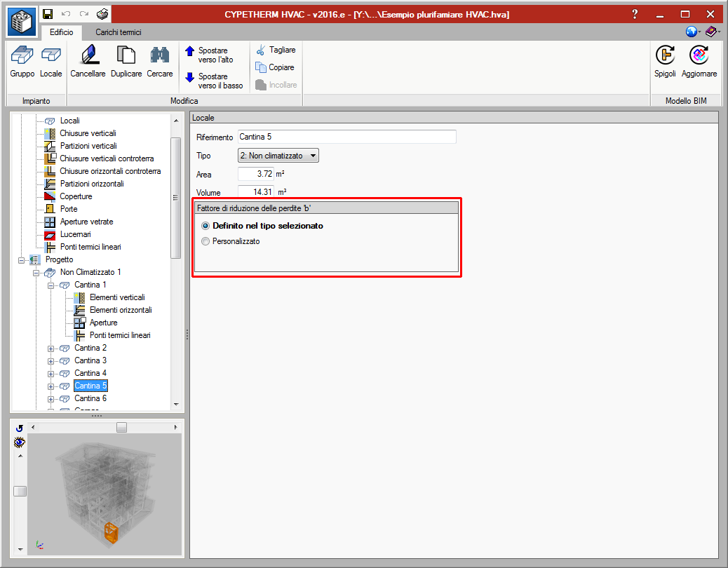Click the save floppy disk icon
This screenshot has height=568, width=728.
48,14
